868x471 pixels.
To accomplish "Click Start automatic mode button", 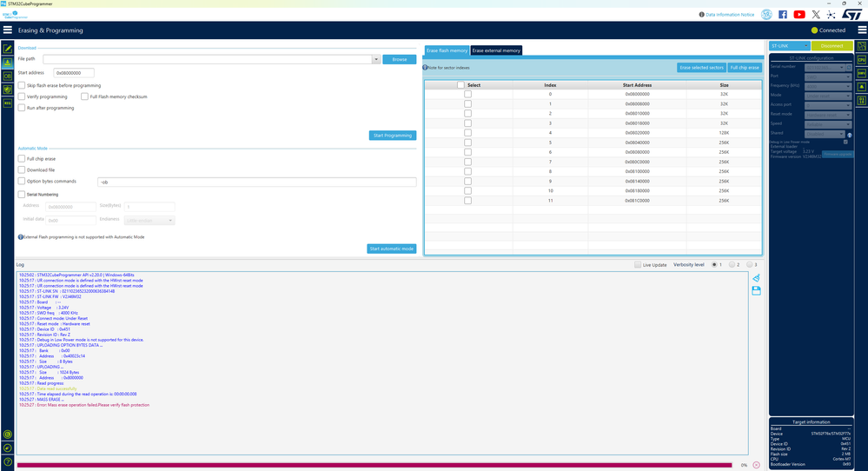I will [x=391, y=249].
